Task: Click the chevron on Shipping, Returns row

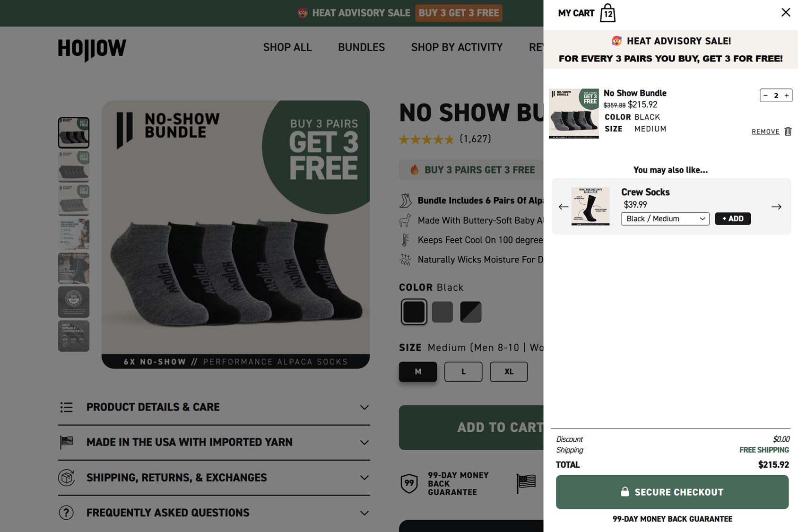Action: (364, 478)
